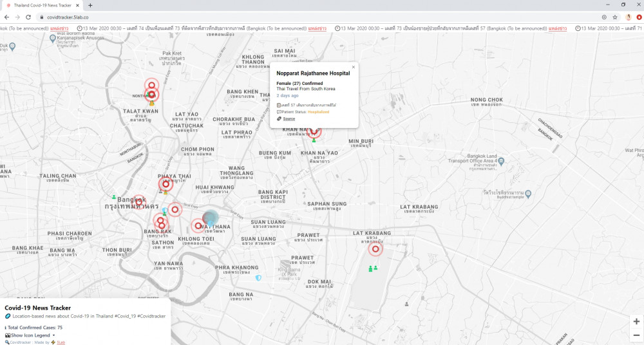
Task: Open news source link after case 74 ticker item
Action: [x=317, y=28]
